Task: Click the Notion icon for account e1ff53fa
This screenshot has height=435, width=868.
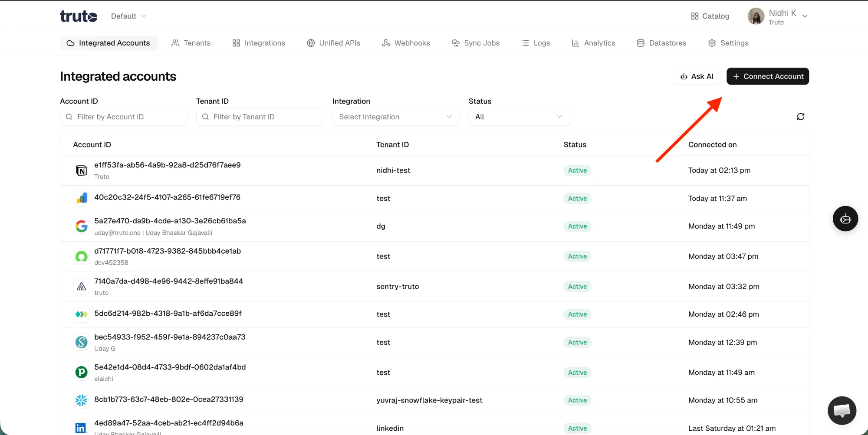Action: pyautogui.click(x=82, y=170)
